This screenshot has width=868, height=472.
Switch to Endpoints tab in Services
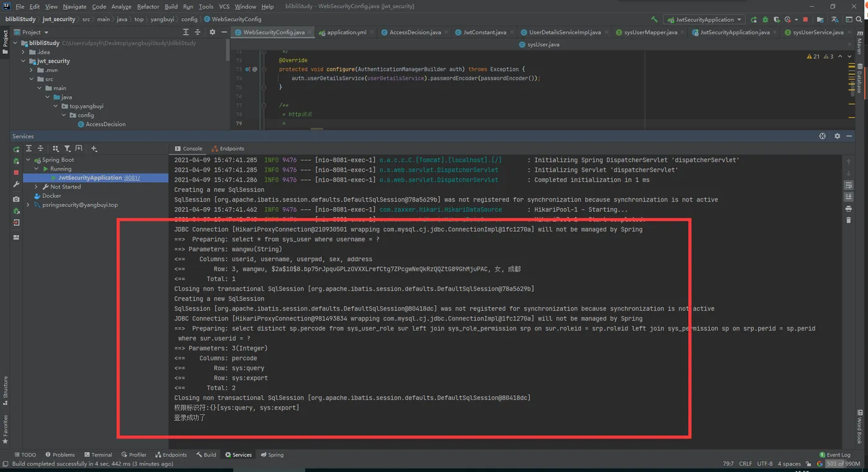(228, 149)
